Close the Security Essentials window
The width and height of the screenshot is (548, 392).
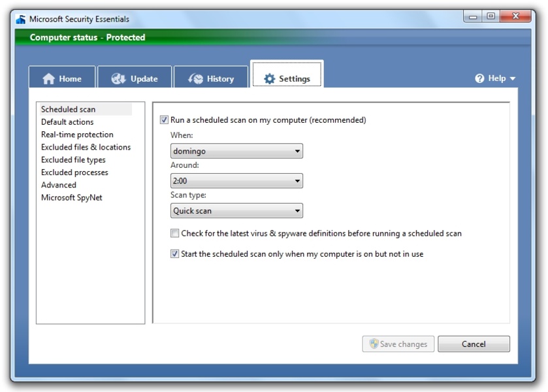(x=515, y=16)
